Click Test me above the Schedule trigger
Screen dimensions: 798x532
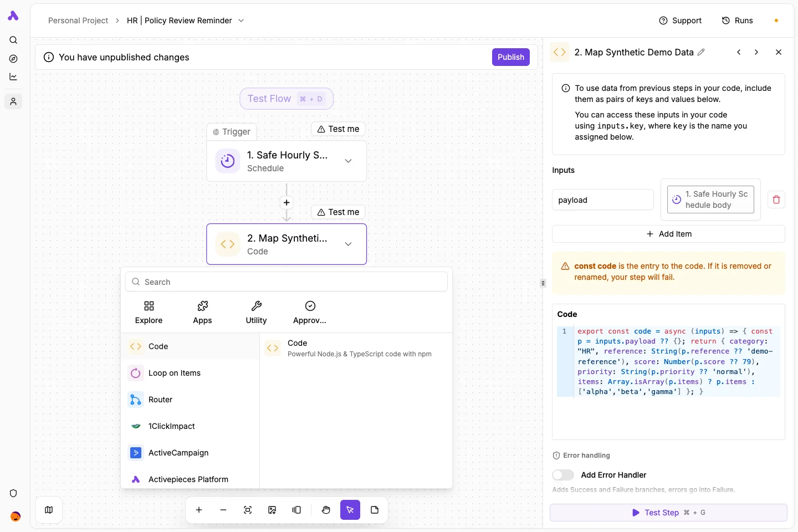(338, 129)
